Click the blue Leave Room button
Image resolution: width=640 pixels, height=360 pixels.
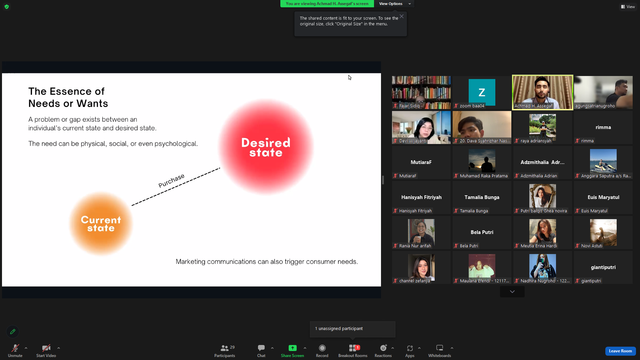point(620,351)
